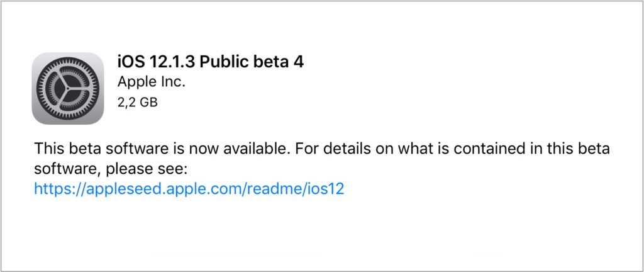The image size is (644, 272).
Task: Tap the 'Inc.' text below the title
Action: pyautogui.click(x=175, y=82)
